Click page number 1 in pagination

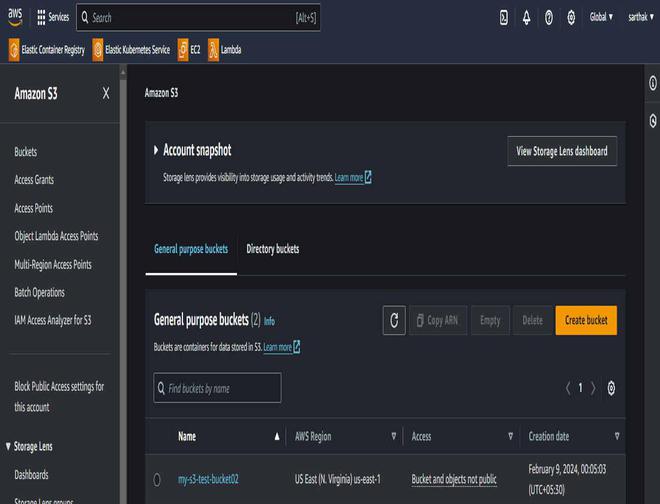580,388
